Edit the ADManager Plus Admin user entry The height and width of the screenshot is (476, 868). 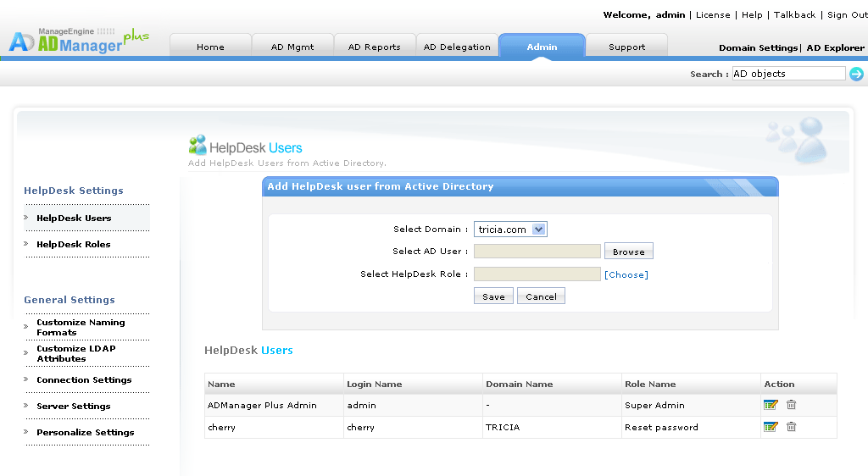click(x=770, y=405)
